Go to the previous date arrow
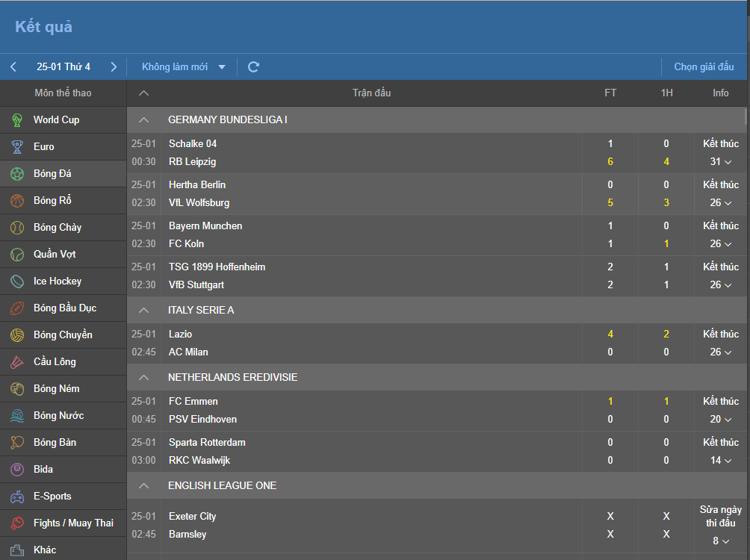The image size is (750, 560). 13,67
